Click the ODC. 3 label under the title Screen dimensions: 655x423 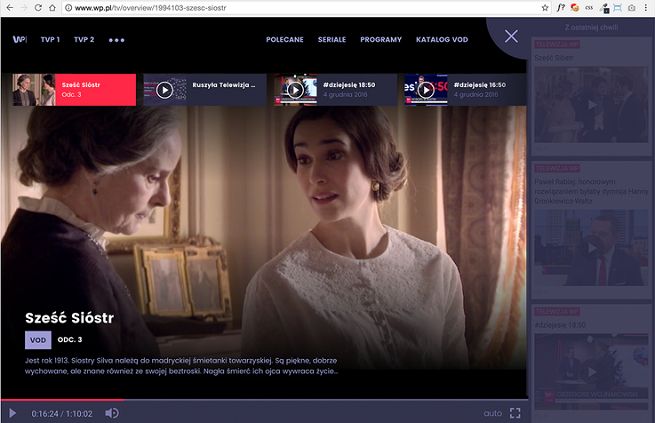70,339
